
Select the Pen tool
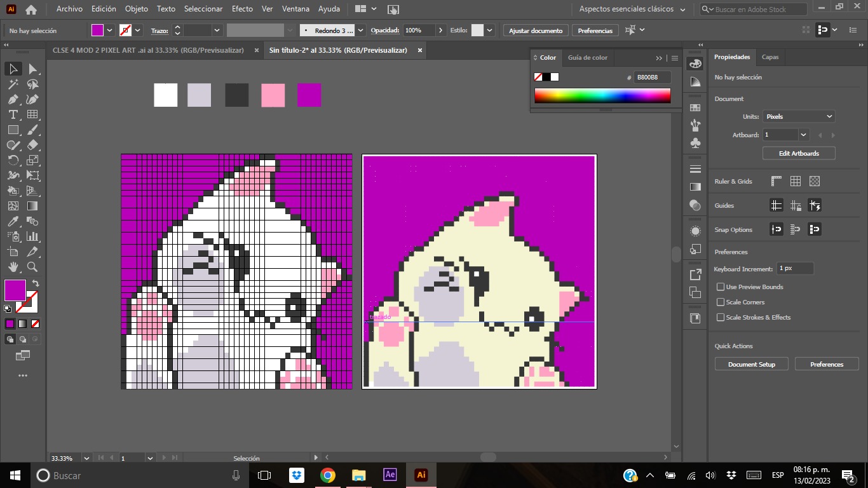13,99
